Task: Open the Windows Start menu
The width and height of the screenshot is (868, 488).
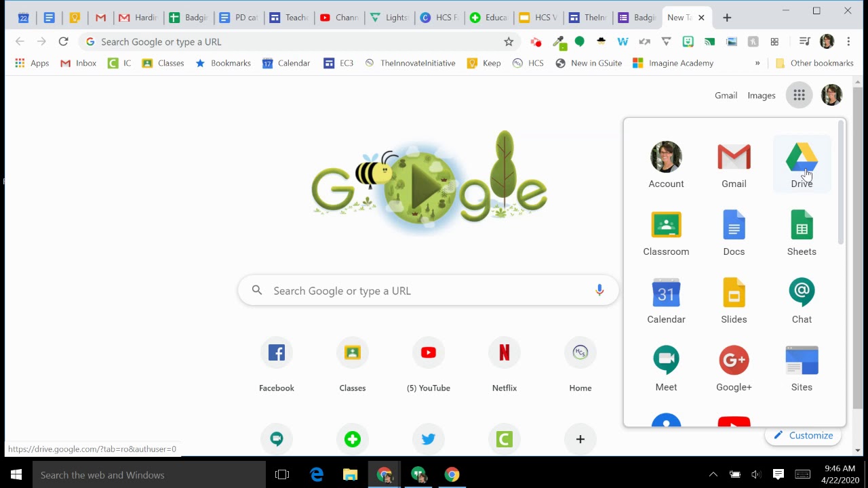Action: coord(16,474)
